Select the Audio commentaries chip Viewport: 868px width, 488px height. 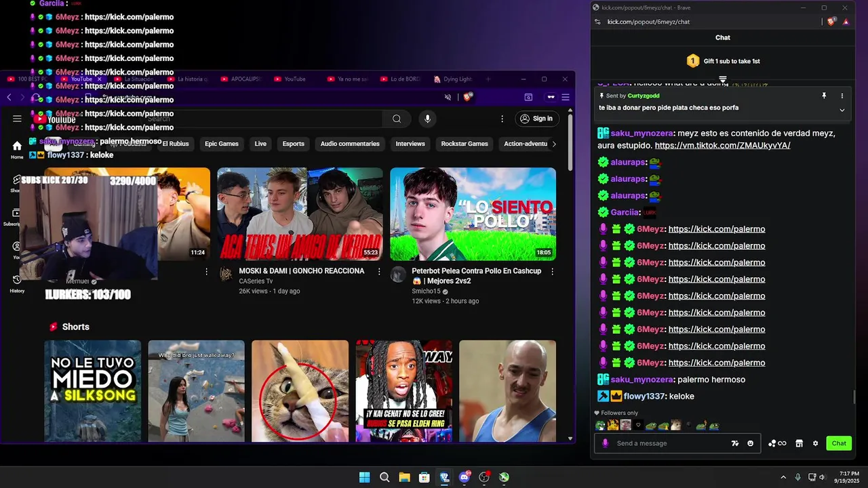click(350, 144)
